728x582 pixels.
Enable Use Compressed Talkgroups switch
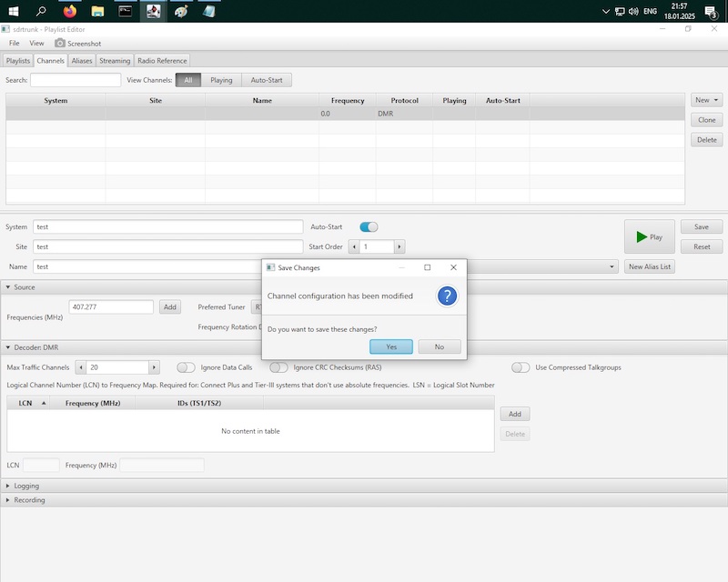click(x=521, y=367)
